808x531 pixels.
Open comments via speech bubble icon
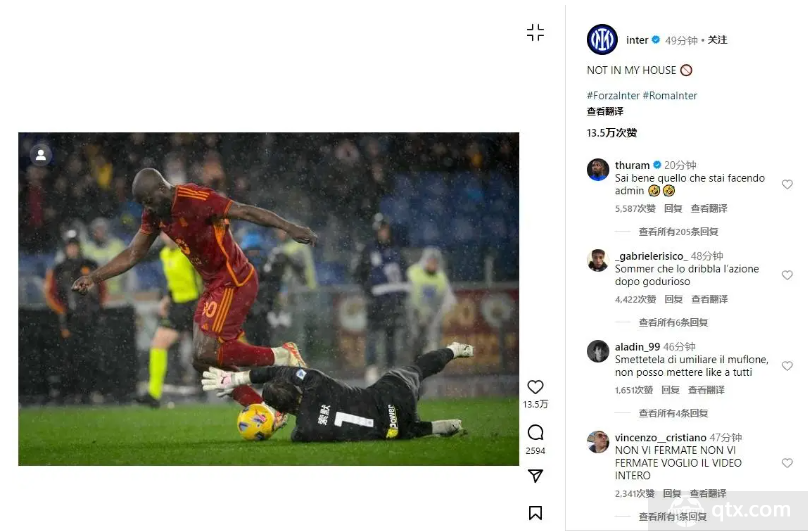(x=535, y=432)
